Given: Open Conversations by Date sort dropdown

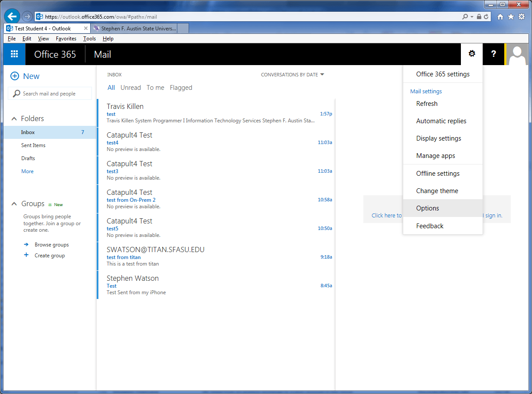Looking at the screenshot, I should 292,75.
